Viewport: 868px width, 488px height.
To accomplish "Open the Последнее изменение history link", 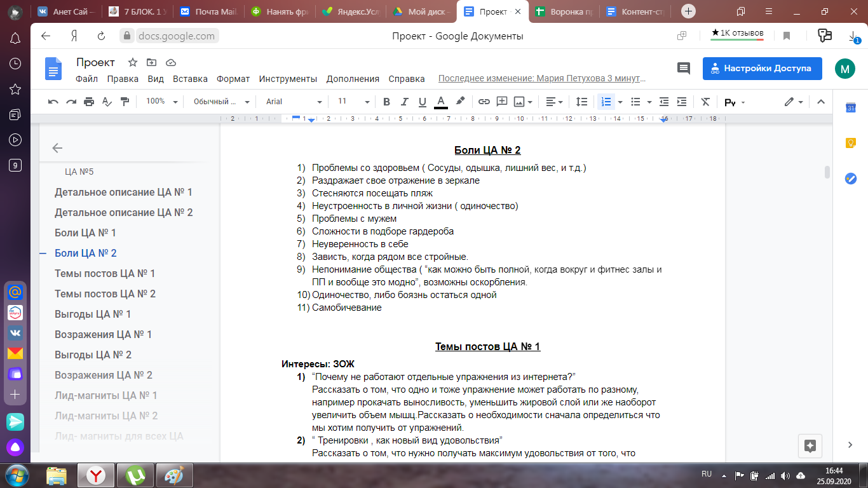I will point(542,79).
